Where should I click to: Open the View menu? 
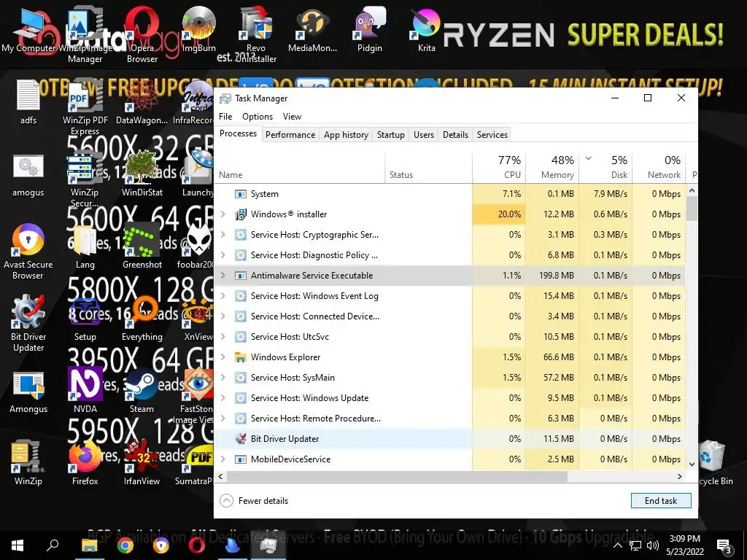click(292, 117)
